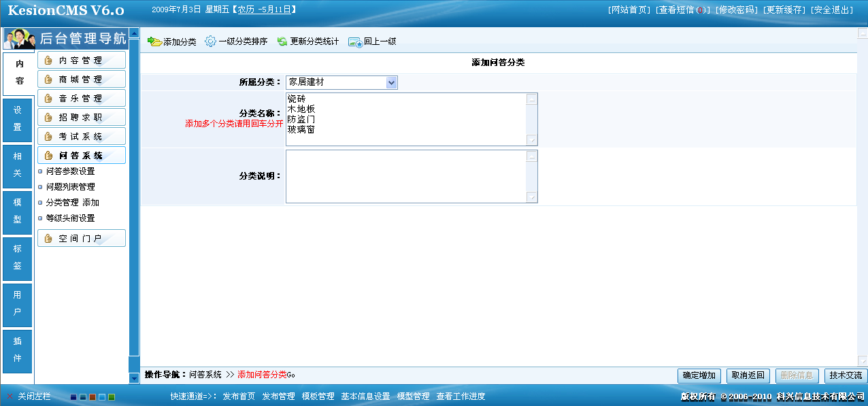Click the hand icon beside 空间门户

48,239
